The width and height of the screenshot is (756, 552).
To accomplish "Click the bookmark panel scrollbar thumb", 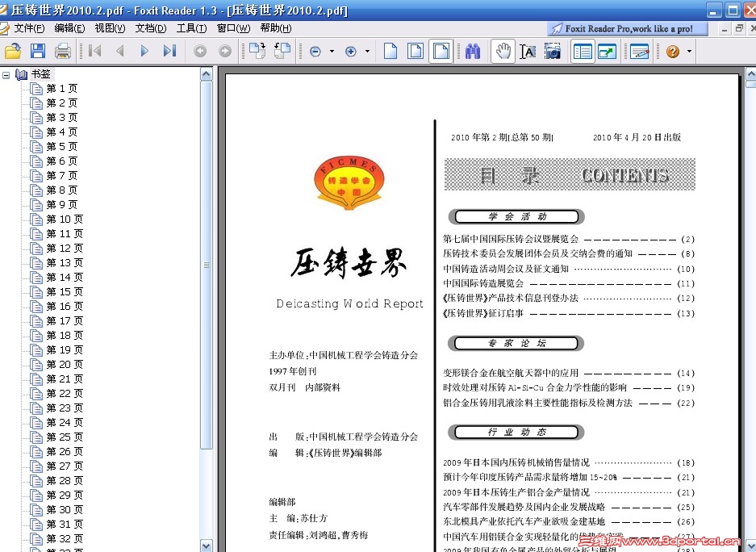I will (x=207, y=266).
